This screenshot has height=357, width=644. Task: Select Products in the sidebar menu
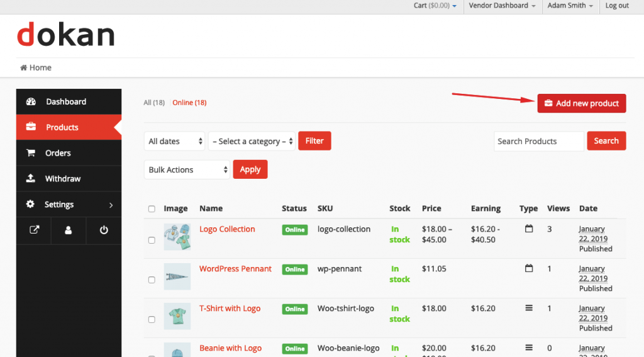(69, 127)
